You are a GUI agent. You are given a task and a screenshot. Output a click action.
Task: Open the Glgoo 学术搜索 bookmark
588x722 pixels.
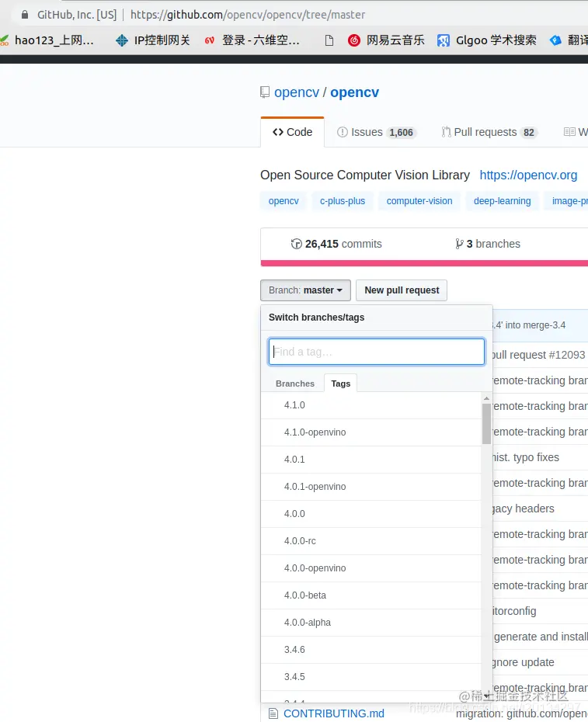[x=486, y=40]
